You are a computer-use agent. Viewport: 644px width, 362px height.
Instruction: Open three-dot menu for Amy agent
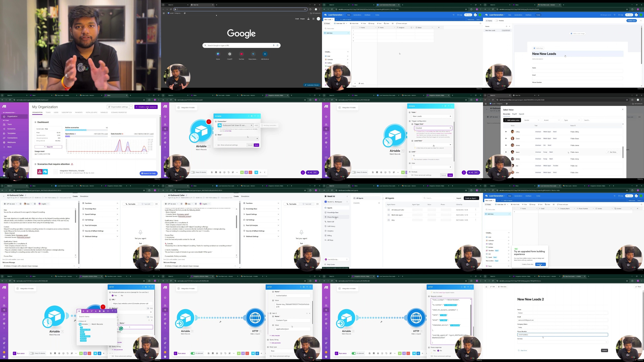476,220
